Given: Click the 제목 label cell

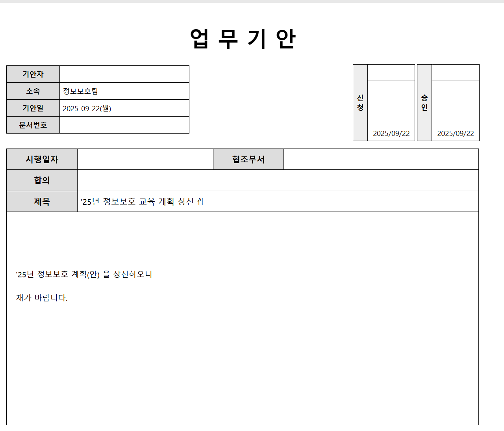Looking at the screenshot, I should pos(42,201).
